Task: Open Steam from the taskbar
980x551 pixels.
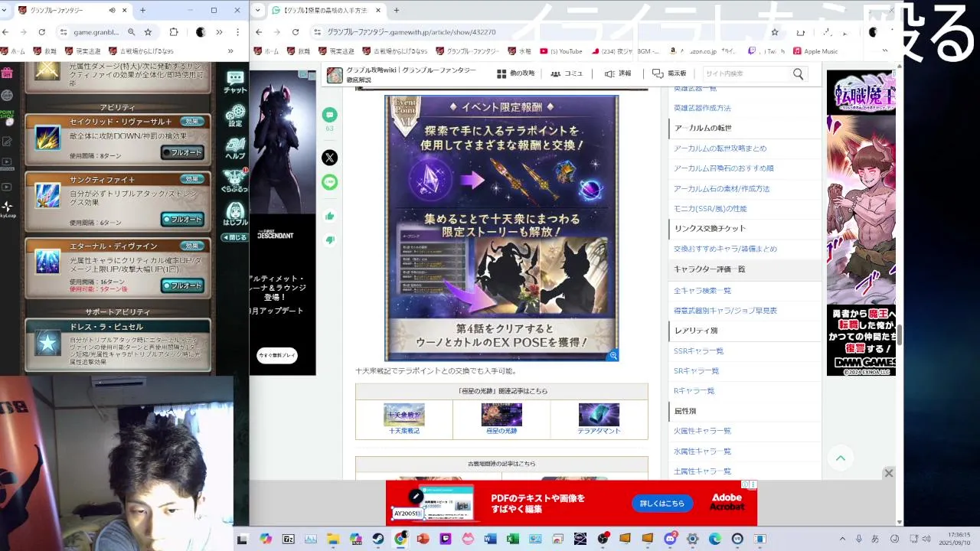Action: [378, 539]
